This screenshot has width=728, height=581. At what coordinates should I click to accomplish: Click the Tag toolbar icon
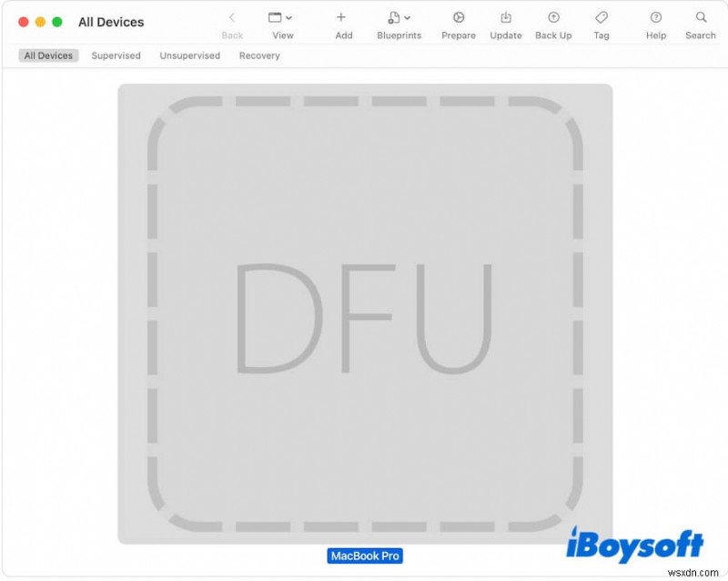(x=602, y=17)
